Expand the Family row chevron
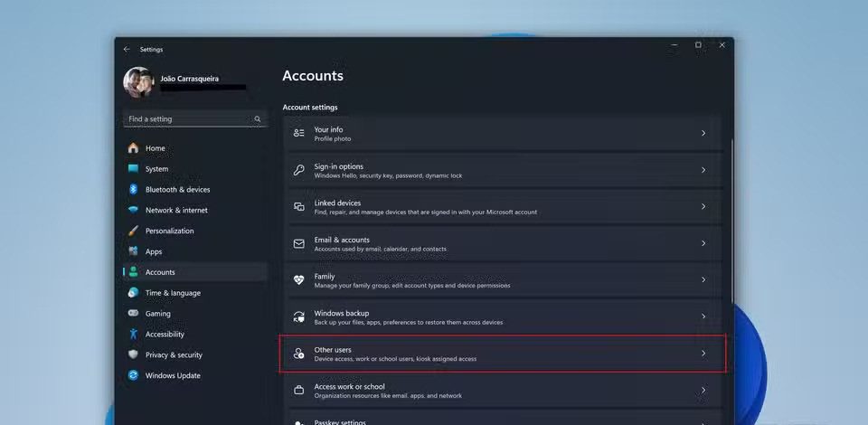The height and width of the screenshot is (425, 868). 703,280
